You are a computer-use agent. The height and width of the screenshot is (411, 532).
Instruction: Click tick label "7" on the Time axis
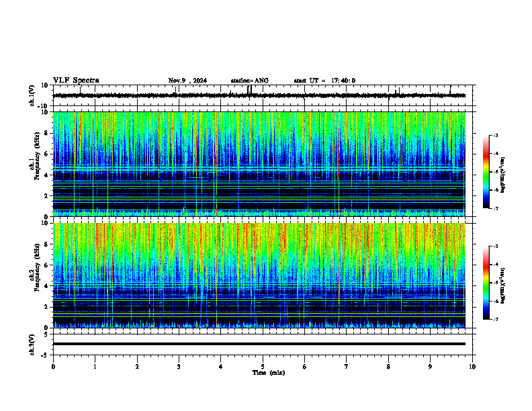pos(347,367)
